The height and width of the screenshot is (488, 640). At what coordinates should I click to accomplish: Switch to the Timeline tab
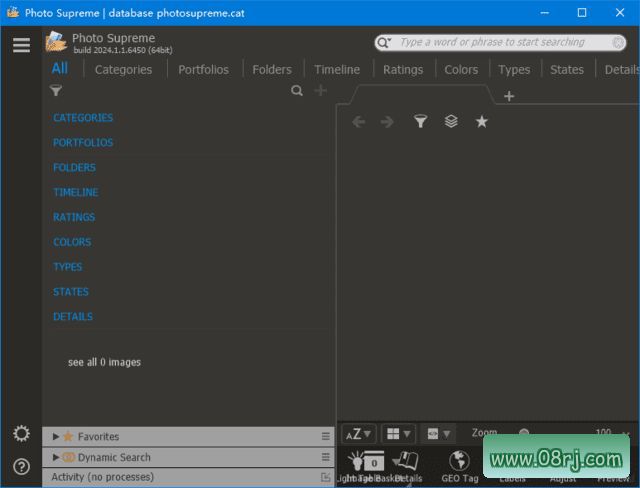click(x=337, y=69)
